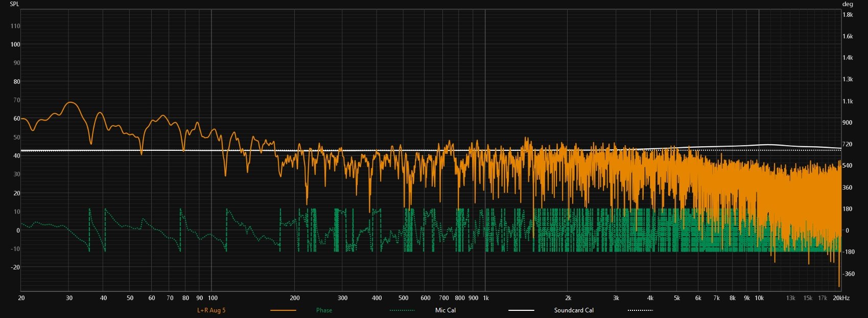Click the "110" SPL axis value
868x318 pixels.
click(15, 26)
